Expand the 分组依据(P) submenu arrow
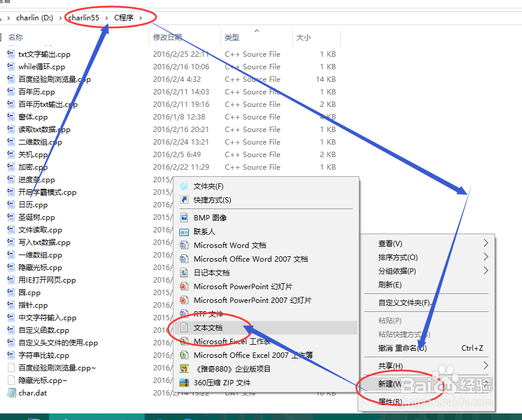The width and height of the screenshot is (522, 420). point(486,271)
